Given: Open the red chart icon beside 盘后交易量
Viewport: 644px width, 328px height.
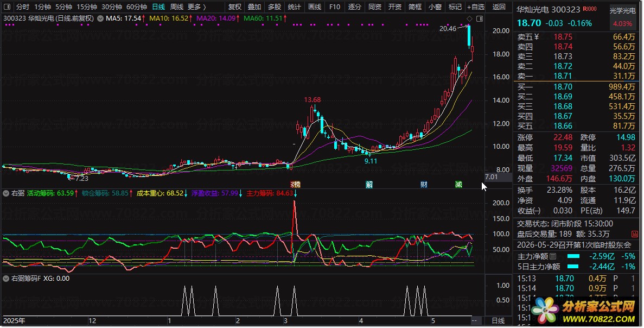Looking at the screenshot, I should 635,234.
